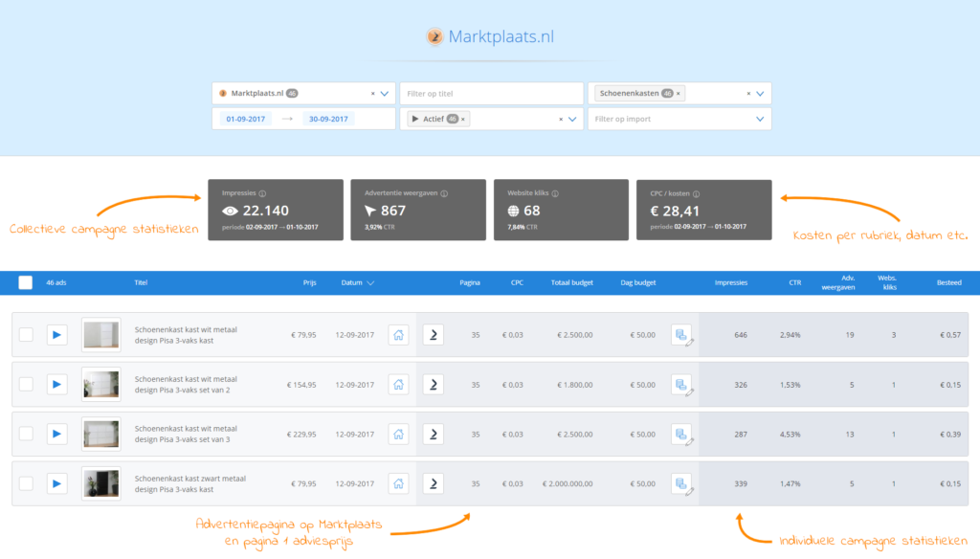Toggle the select-all ads checkbox
Image resolution: width=980 pixels, height=559 pixels.
pyautogui.click(x=26, y=282)
